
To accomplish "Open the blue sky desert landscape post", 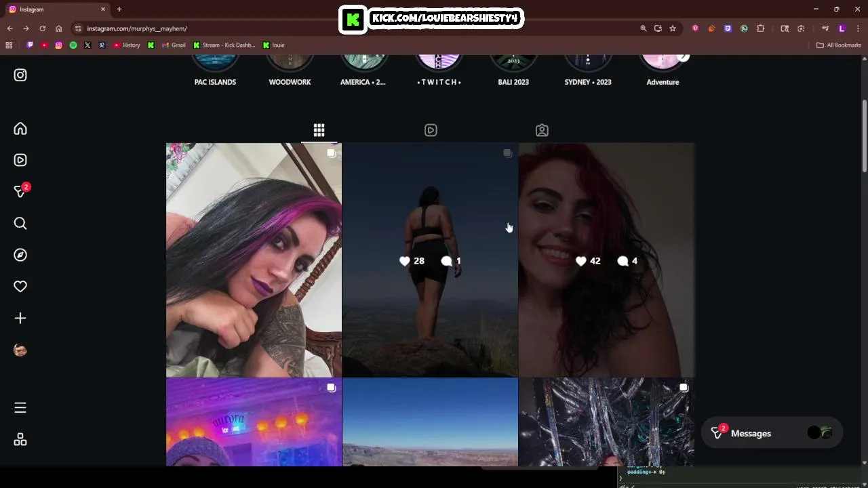I will 430,422.
